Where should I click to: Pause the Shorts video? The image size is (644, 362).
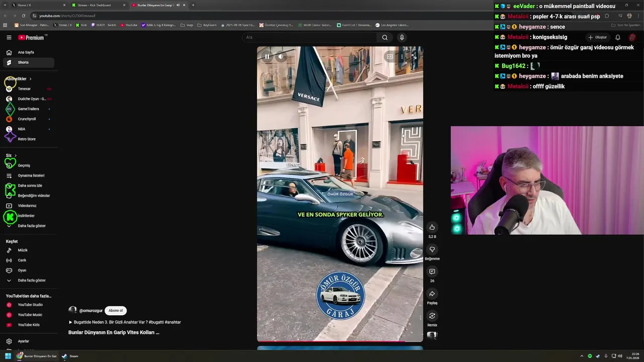pyautogui.click(x=267, y=56)
